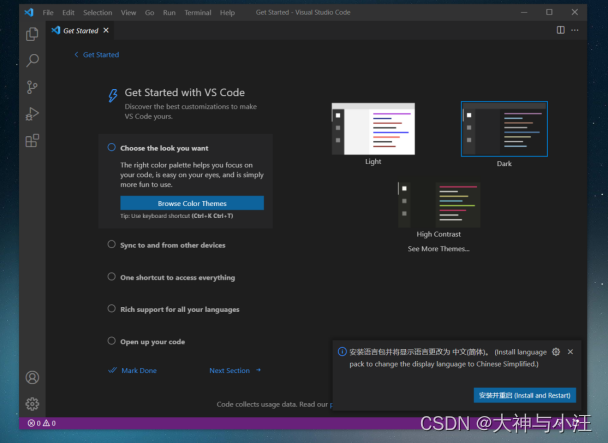
Task: Mark 'Rich support for all your languages' circle
Action: tap(112, 309)
